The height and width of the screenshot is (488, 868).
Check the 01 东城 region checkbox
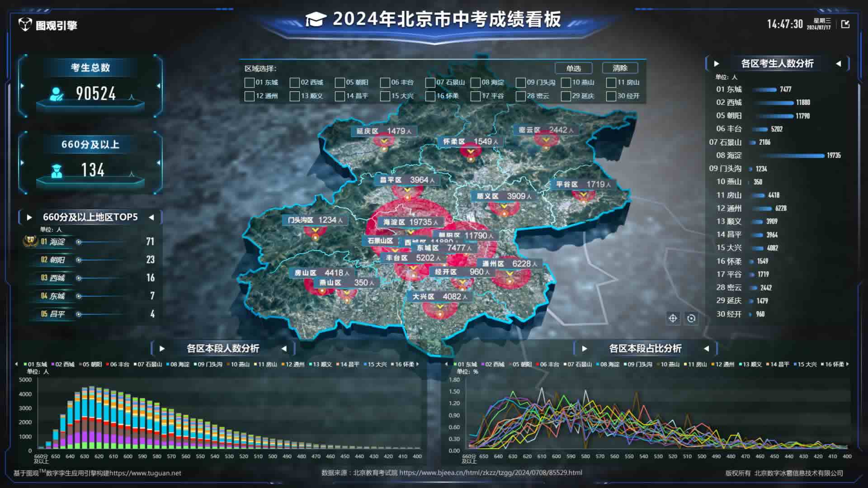249,82
